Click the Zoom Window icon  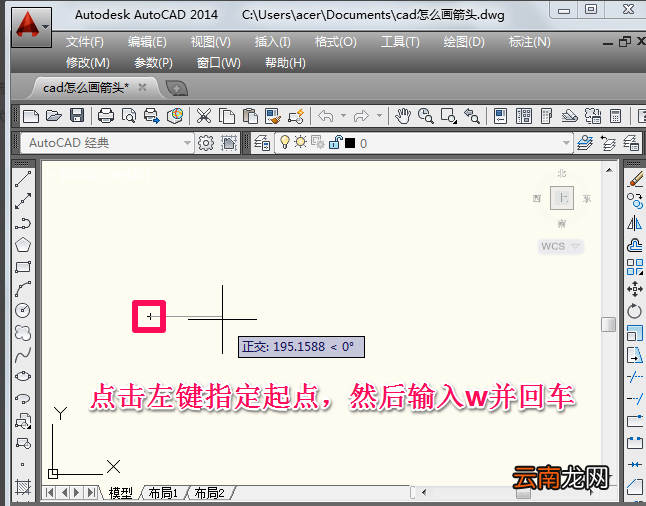tap(449, 116)
